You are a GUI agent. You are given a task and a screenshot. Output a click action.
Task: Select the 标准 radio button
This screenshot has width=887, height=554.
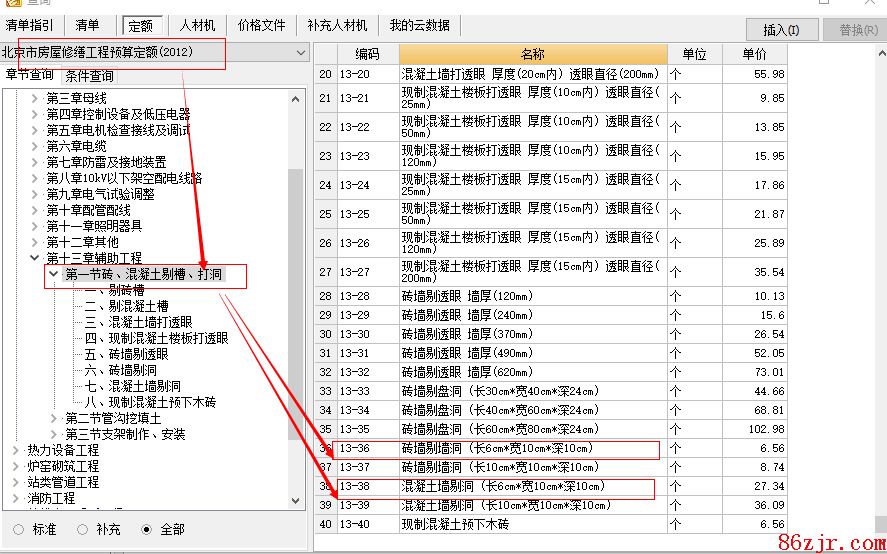coord(19,529)
